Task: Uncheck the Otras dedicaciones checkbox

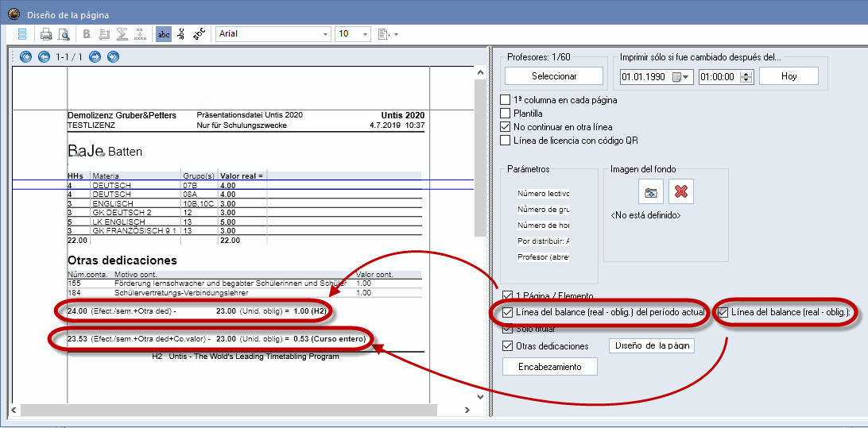Action: [508, 346]
